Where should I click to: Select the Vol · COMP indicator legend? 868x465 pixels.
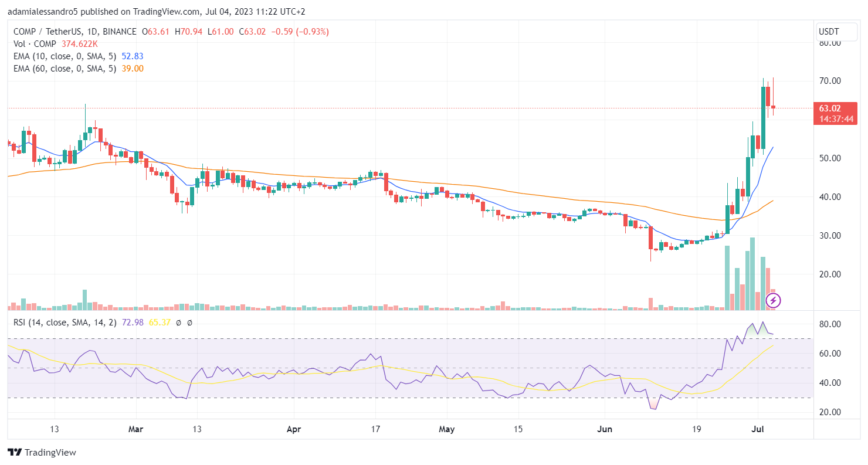(35, 44)
